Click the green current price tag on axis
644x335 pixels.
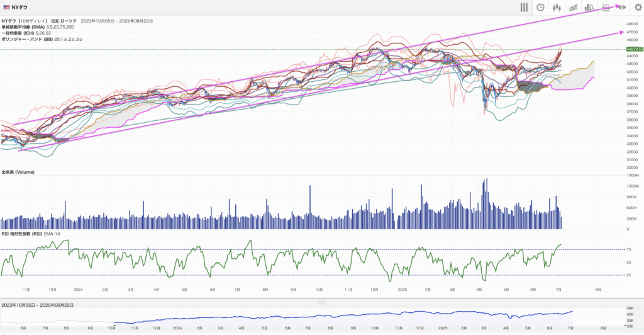633,48
